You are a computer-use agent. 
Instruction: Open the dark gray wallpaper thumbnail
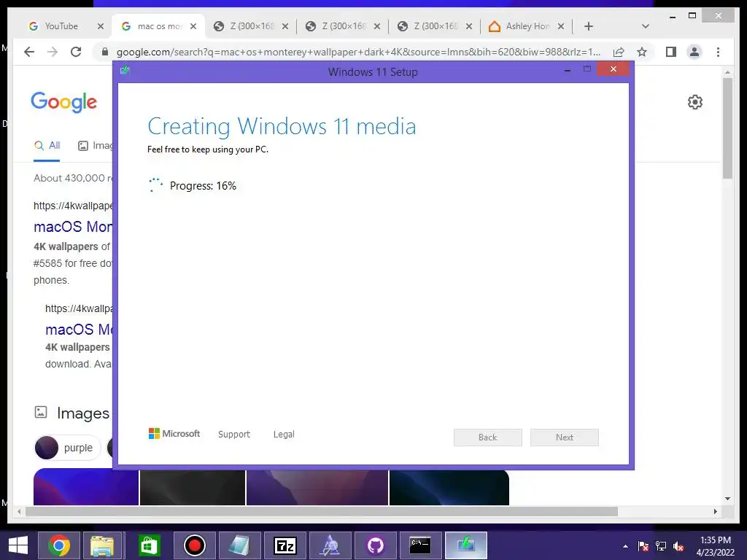click(x=193, y=488)
